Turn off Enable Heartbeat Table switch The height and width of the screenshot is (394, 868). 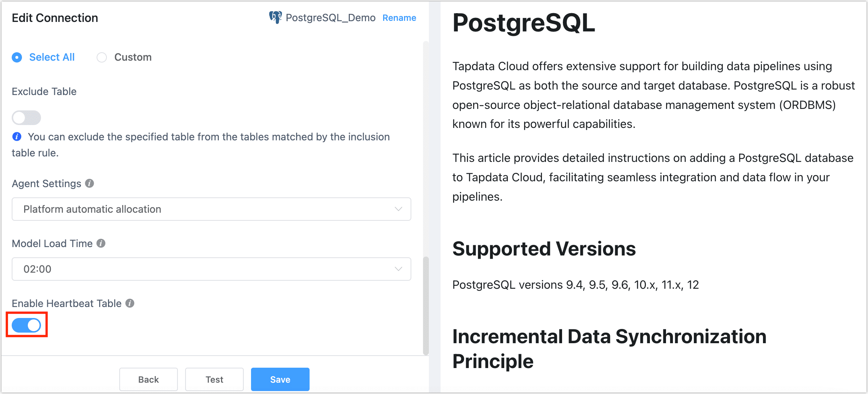[x=26, y=325]
